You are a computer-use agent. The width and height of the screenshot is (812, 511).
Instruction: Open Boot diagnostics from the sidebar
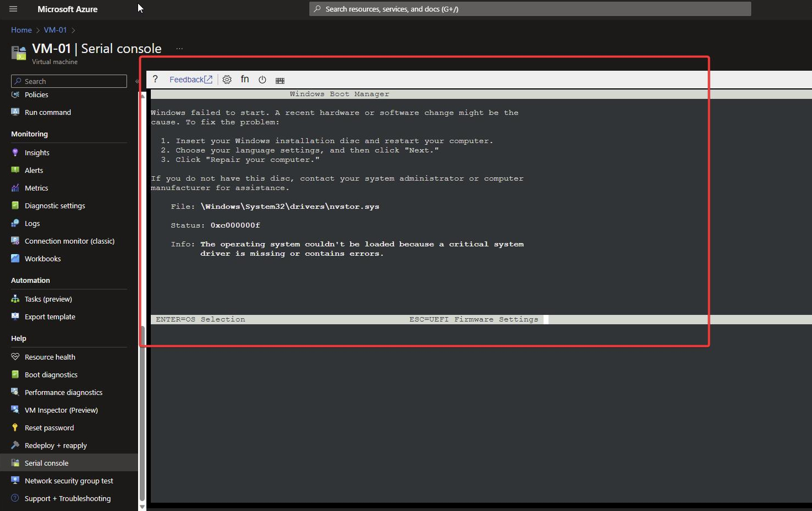[x=50, y=375]
